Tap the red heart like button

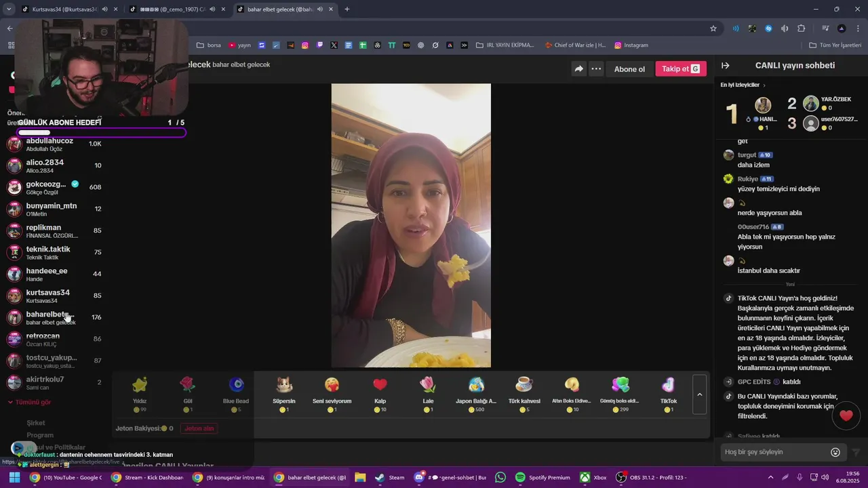pos(846,415)
